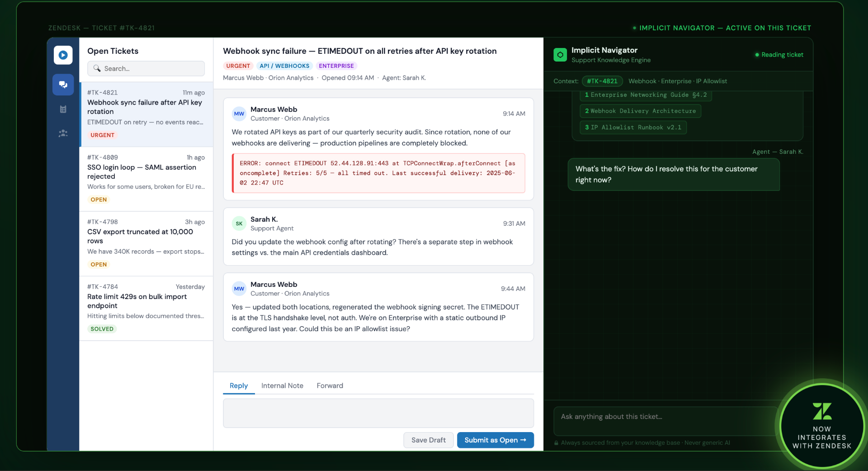The width and height of the screenshot is (868, 471).
Task: Click the SK avatar on Sarah K.'s message
Action: click(x=239, y=224)
